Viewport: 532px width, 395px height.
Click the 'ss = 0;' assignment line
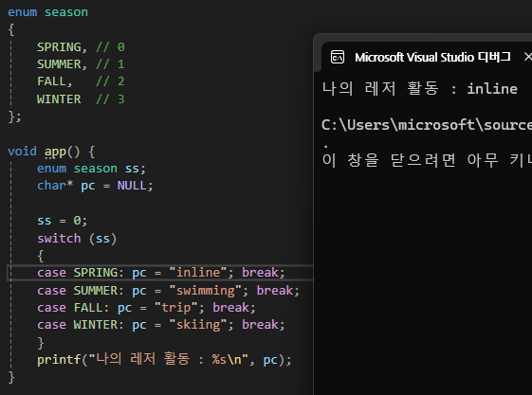coord(62,221)
